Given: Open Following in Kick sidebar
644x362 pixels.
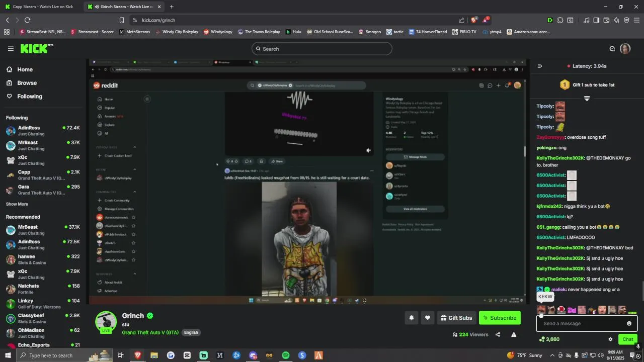Looking at the screenshot, I should (x=24, y=97).
